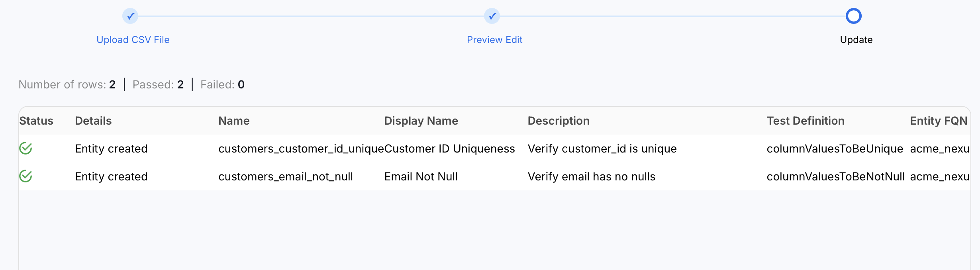Select the Update step label

coord(856,40)
